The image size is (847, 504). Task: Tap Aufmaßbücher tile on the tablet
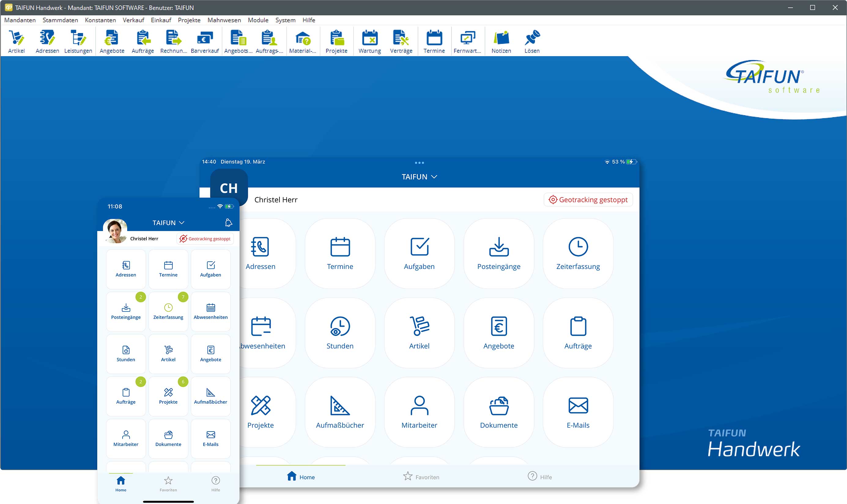(340, 412)
